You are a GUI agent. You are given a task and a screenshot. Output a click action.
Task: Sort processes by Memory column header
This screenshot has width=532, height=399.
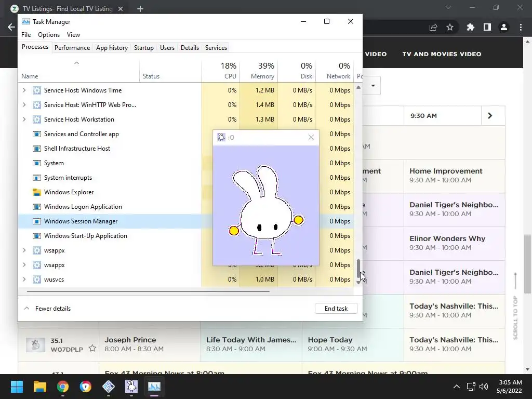pos(259,71)
